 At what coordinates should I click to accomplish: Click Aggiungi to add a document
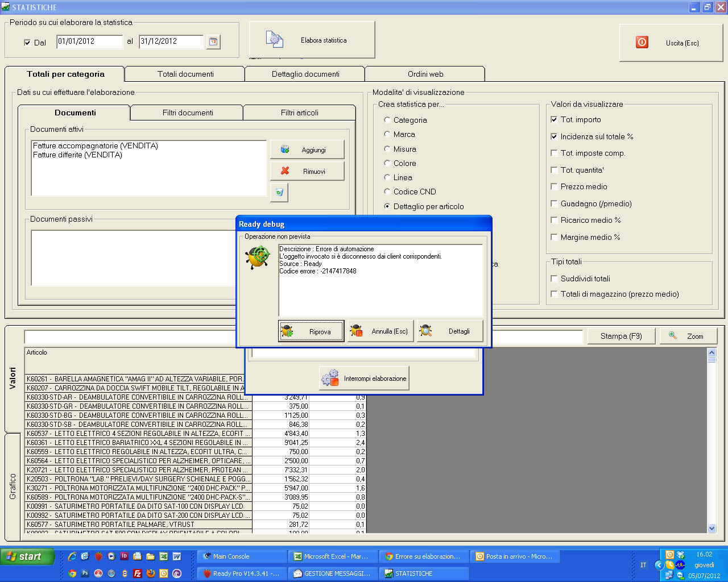tap(307, 149)
